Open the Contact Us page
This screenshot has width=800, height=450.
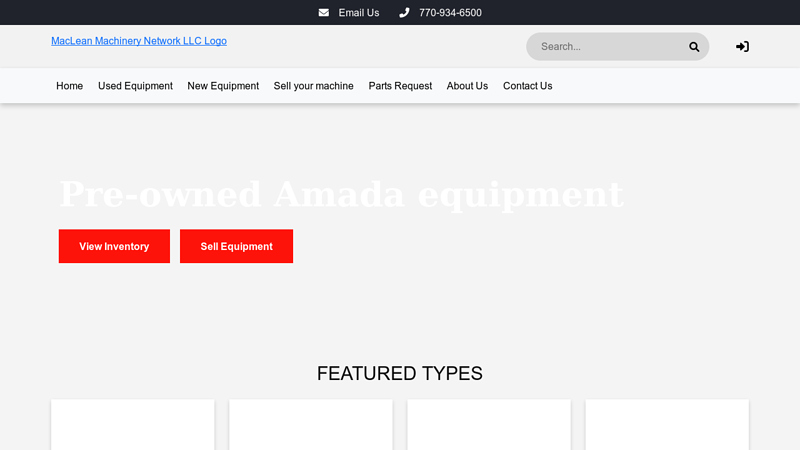tap(528, 86)
